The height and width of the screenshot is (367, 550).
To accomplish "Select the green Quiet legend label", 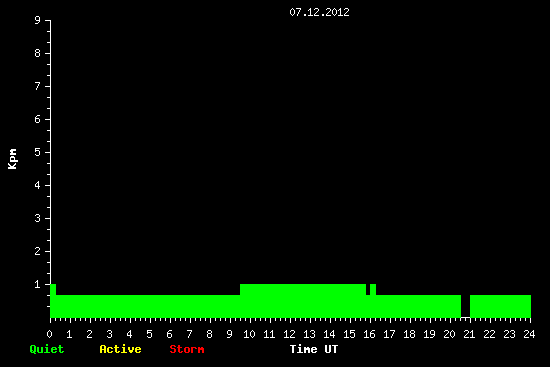I will click(47, 349).
